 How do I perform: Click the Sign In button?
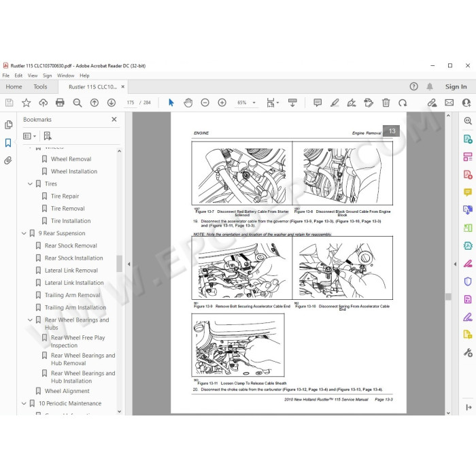(x=456, y=87)
